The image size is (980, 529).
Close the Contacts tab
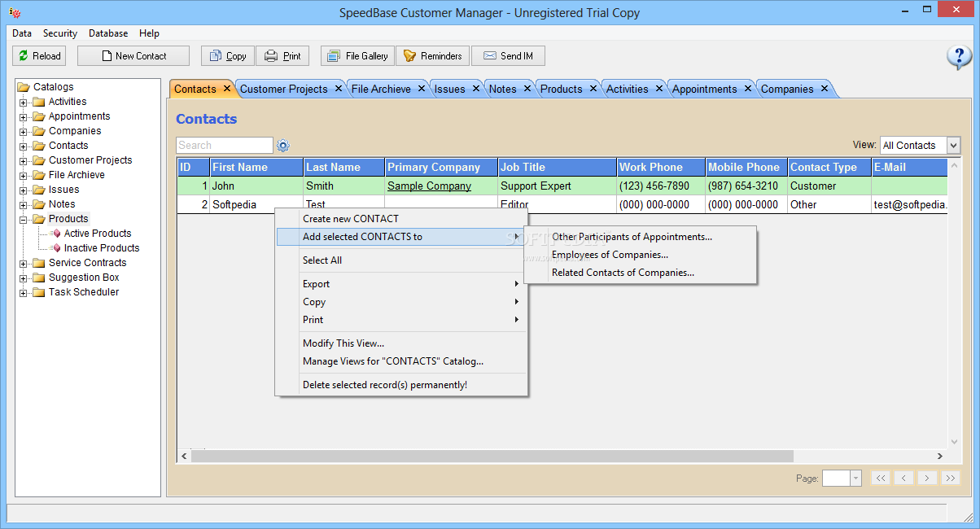[x=226, y=89]
